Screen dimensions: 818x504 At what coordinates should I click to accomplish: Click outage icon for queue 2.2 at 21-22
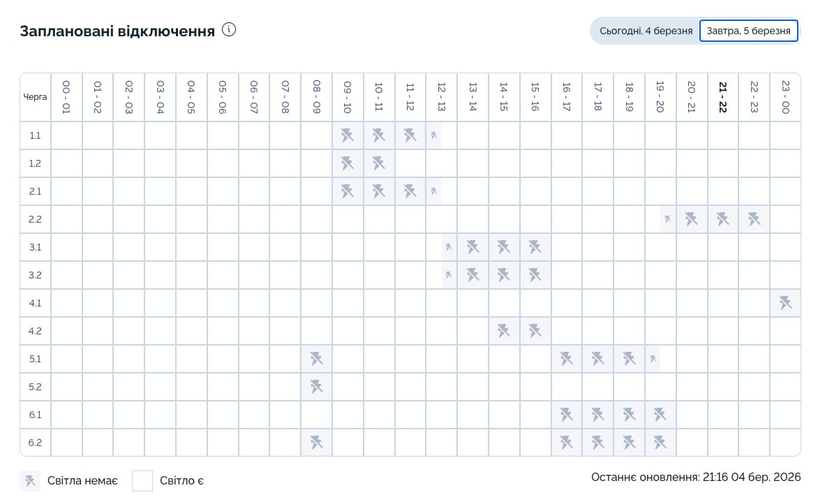[723, 219]
